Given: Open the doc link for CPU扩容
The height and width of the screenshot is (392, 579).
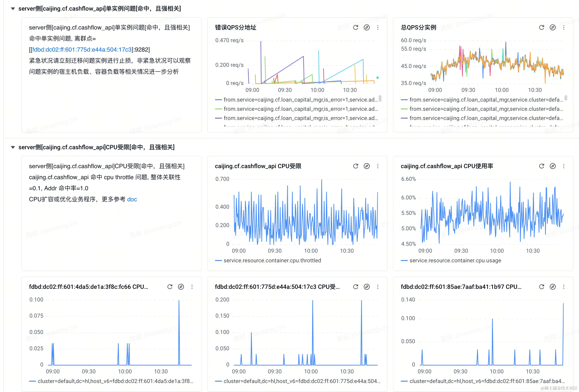Looking at the screenshot, I should pyautogui.click(x=132, y=199).
